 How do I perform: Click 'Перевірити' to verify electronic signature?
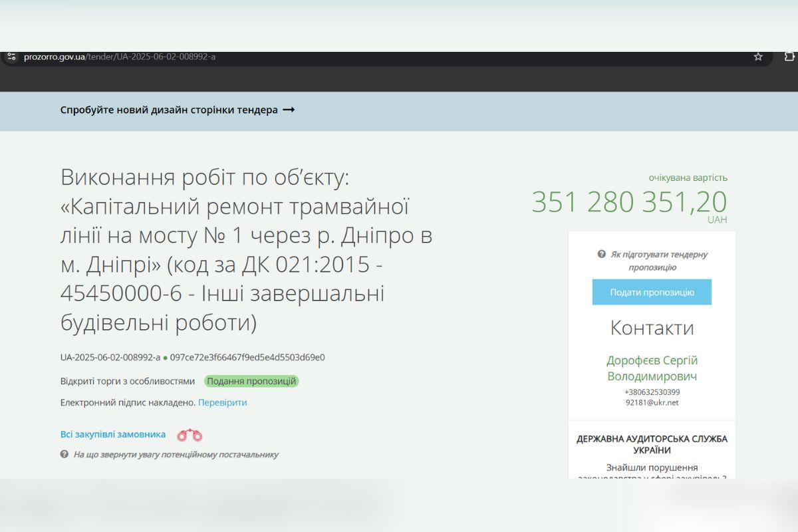tap(222, 402)
